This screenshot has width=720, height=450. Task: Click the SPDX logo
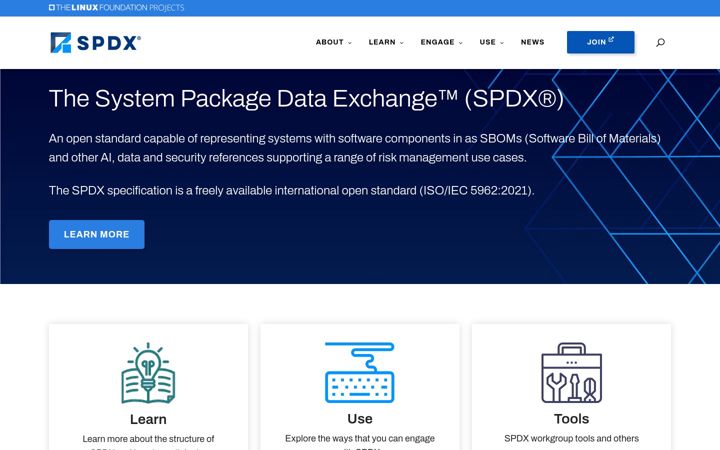96,43
